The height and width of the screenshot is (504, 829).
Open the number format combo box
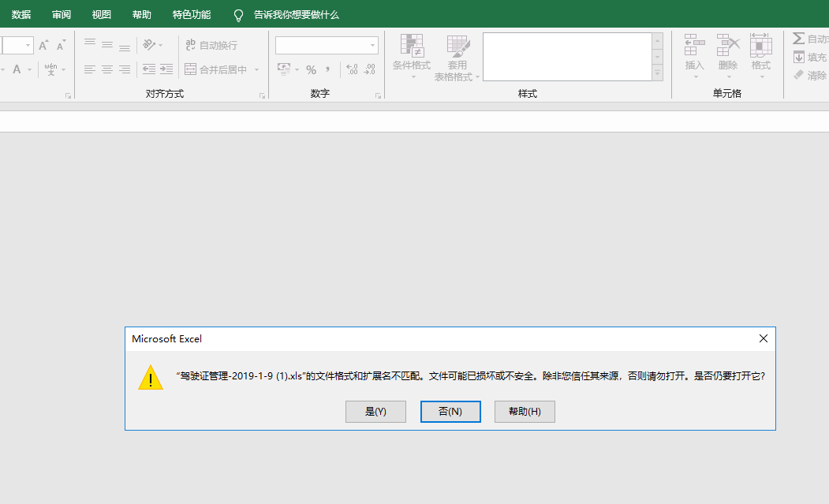click(327, 46)
